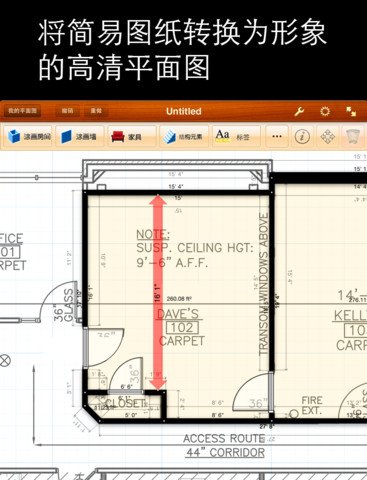Click the 16' 1" measurement label
Screen dimensions: 367x480
(x=157, y=293)
